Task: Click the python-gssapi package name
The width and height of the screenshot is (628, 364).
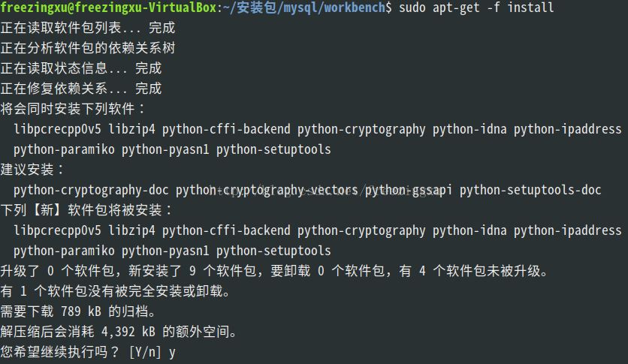Action: coord(409,190)
